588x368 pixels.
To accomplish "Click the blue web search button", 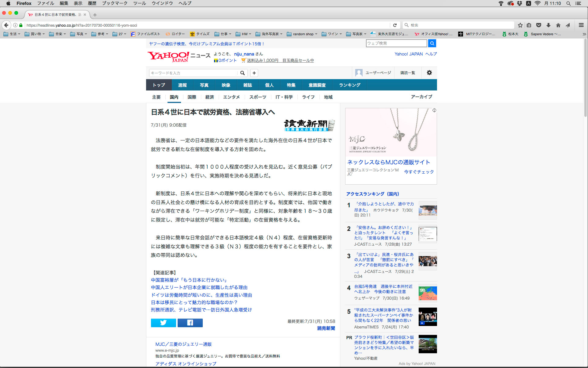I will coord(432,43).
